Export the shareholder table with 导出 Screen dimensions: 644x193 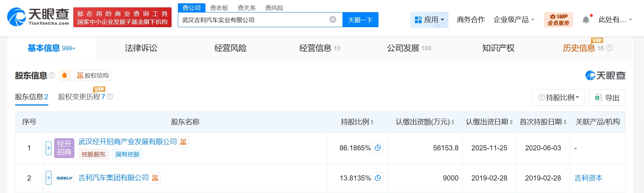point(607,97)
